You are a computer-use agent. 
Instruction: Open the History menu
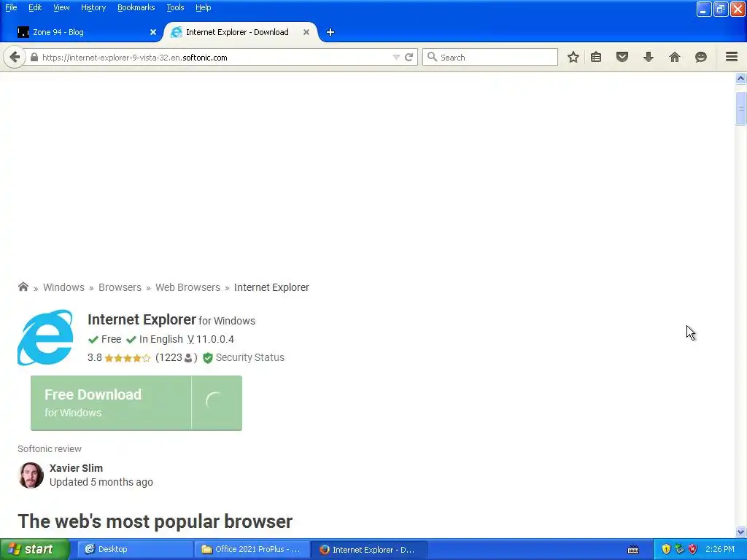[93, 7]
